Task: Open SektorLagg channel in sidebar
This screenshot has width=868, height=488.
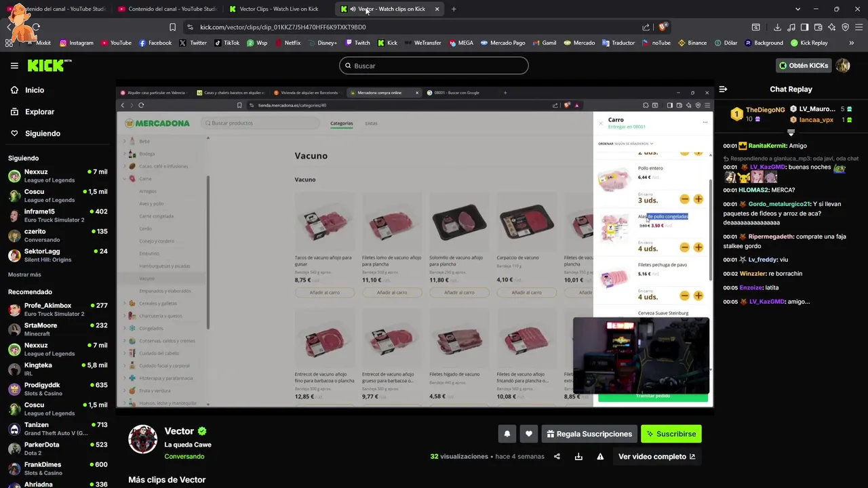Action: [x=58, y=255]
